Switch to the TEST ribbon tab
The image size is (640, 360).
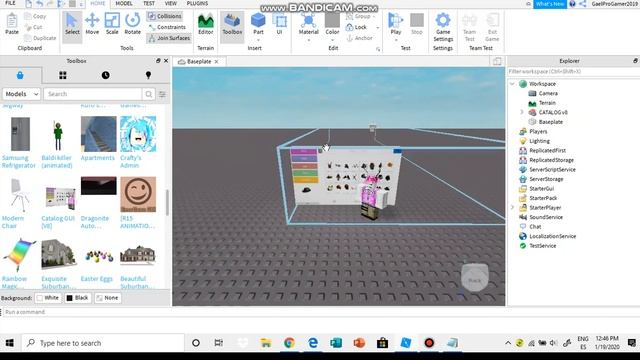click(149, 3)
